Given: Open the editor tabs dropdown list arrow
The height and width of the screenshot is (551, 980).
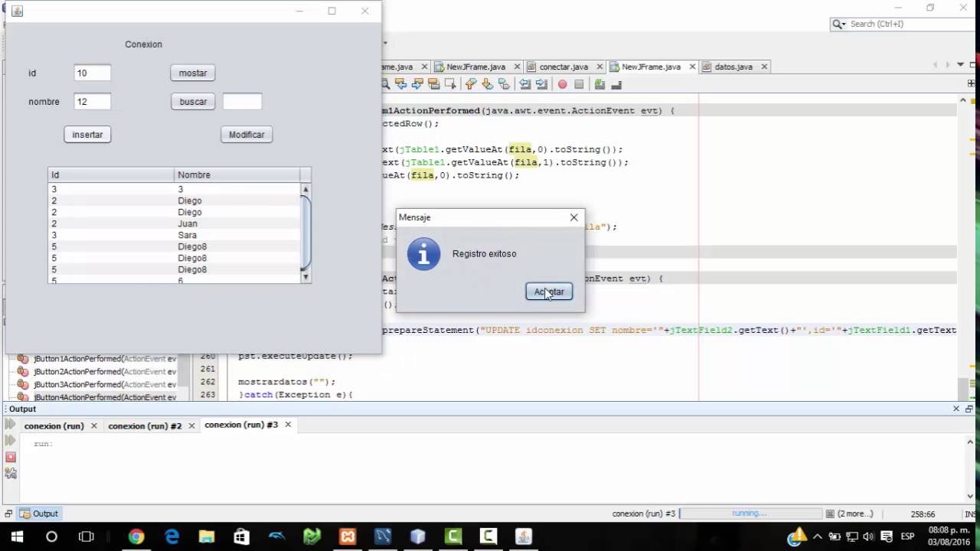Looking at the screenshot, I should point(960,66).
